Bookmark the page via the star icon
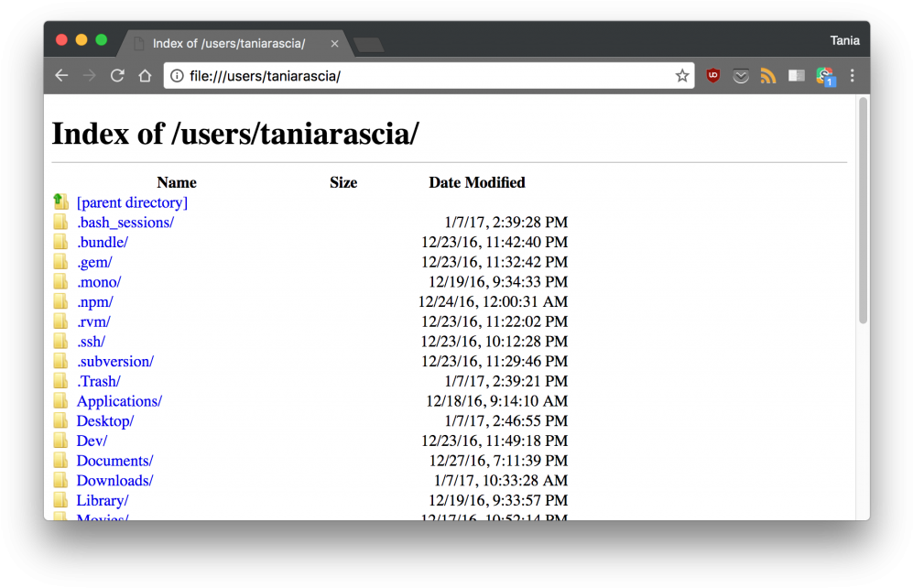 coord(682,76)
